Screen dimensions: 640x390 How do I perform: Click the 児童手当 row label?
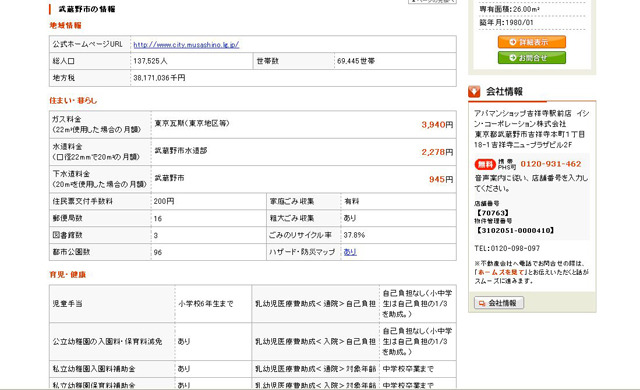click(68, 304)
